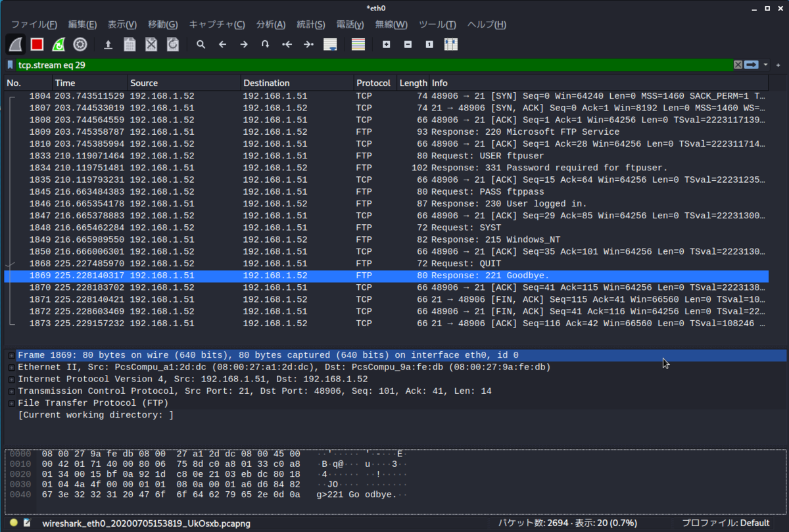Open the 表示(V) menu
Viewport: 789px width, 532px height.
tap(122, 24)
